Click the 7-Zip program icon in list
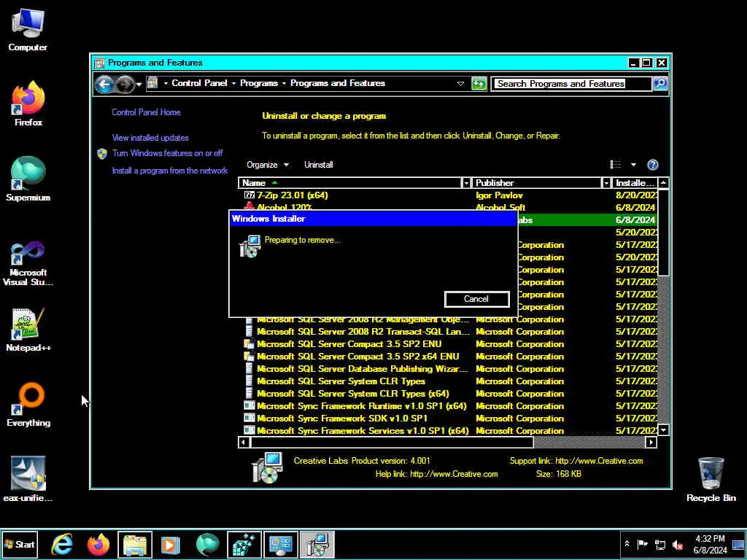The width and height of the screenshot is (747, 560). [x=249, y=195]
